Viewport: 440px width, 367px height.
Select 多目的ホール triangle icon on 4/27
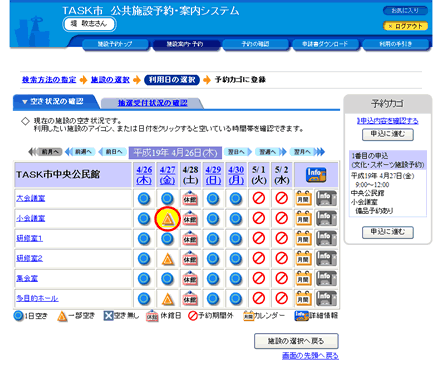(x=168, y=299)
